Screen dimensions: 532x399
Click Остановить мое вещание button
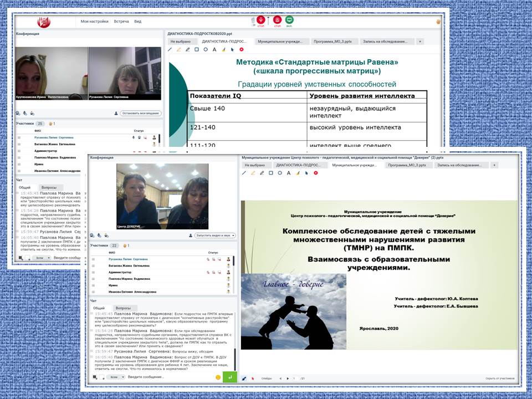(x=141, y=113)
